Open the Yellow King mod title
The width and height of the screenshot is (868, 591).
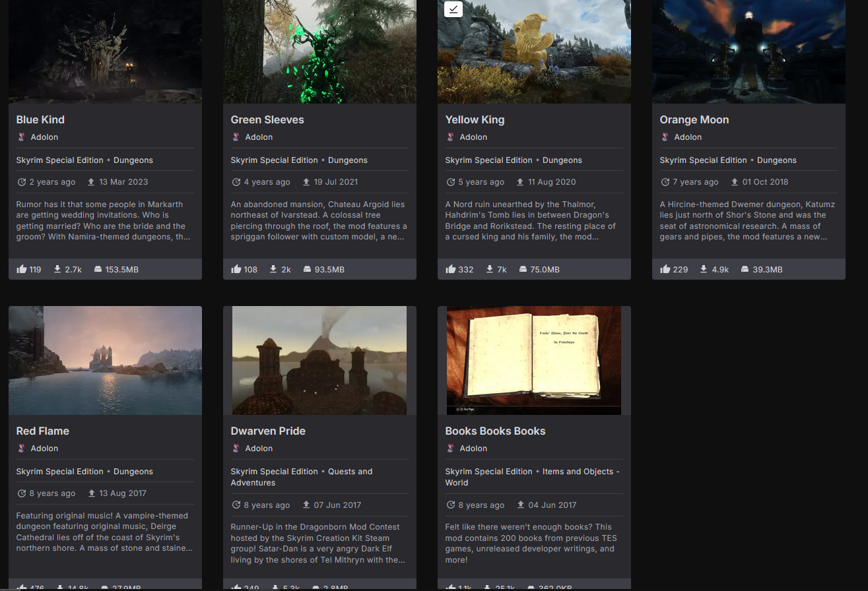[475, 119]
